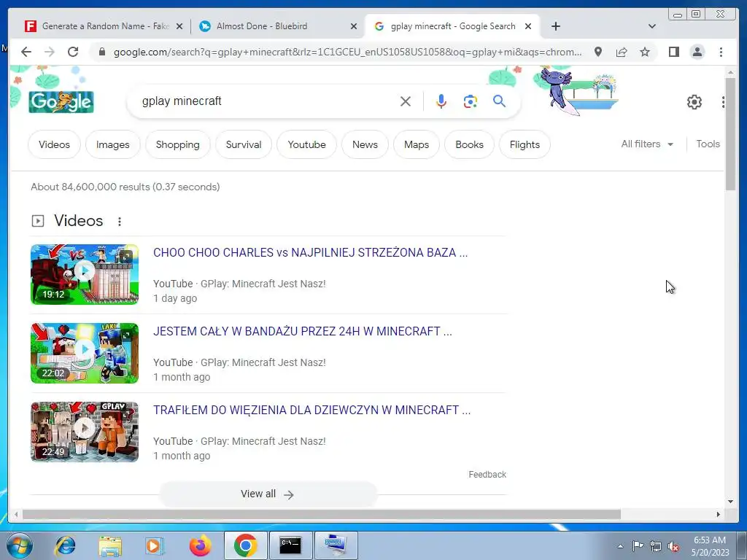Image resolution: width=747 pixels, height=560 pixels.
Task: Filter results by Images chip
Action: point(113,144)
